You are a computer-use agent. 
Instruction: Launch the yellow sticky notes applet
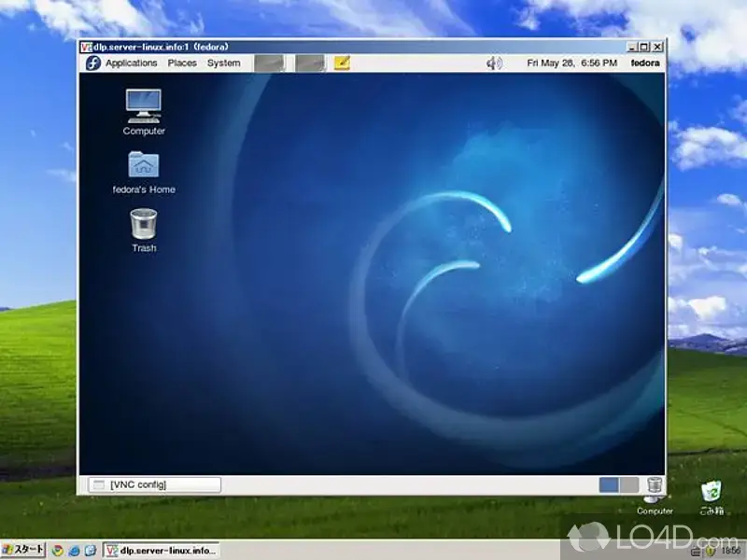pos(342,63)
